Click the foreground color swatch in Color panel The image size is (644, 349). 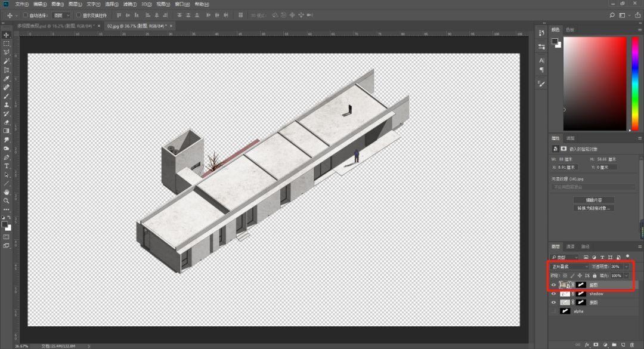[555, 41]
